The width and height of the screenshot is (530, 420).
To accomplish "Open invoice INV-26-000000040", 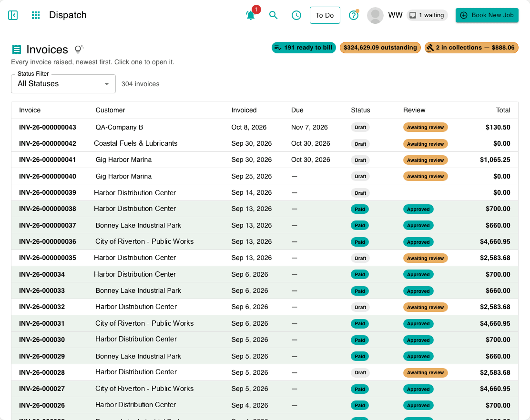I will 265,176.
